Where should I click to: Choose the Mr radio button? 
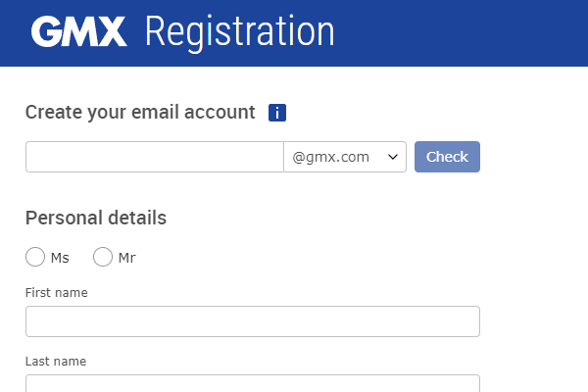coord(103,258)
